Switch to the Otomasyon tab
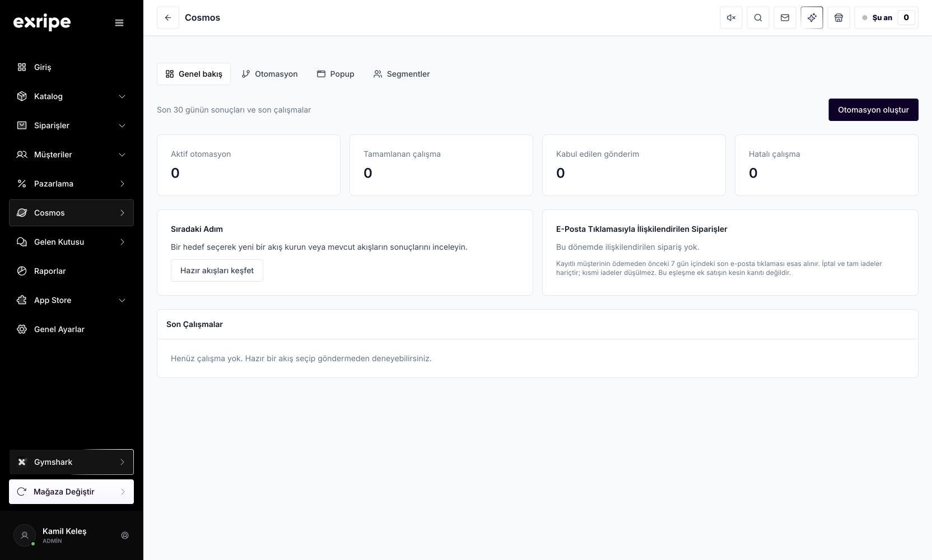The width and height of the screenshot is (932, 560). [x=269, y=74]
